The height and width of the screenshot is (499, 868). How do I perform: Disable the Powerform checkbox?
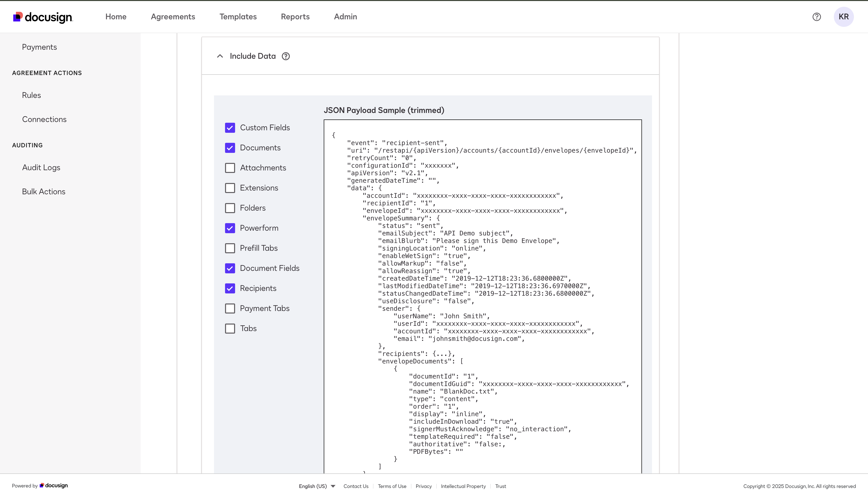point(230,228)
